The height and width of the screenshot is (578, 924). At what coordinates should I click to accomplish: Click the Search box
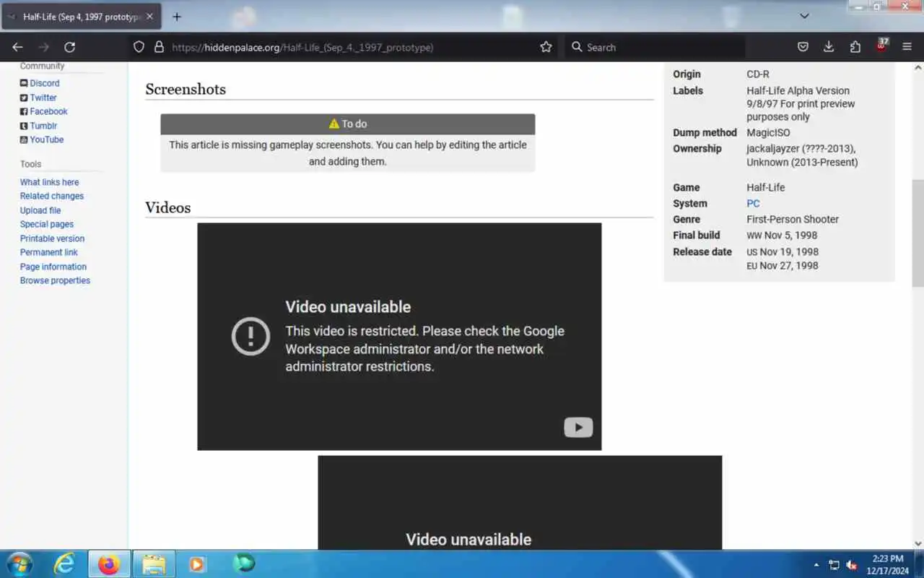654,47
